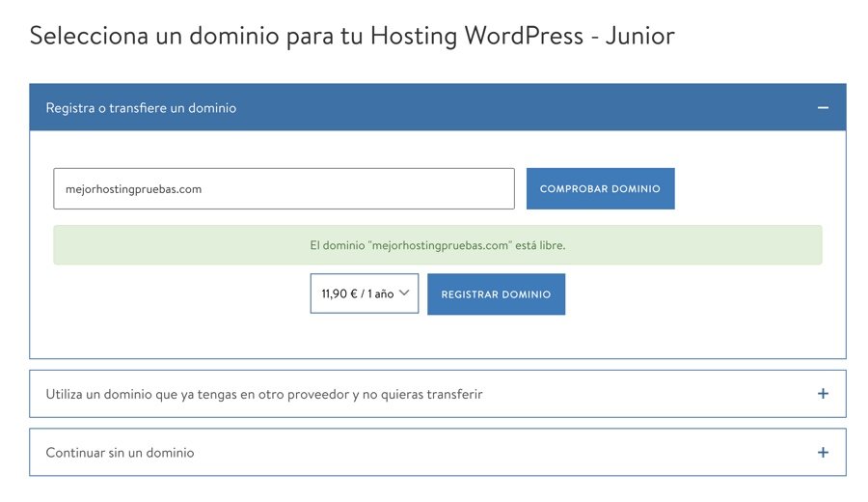This screenshot has width=868, height=502.
Task: Click the 'Selecciona un dominio' page heading
Action: point(352,36)
